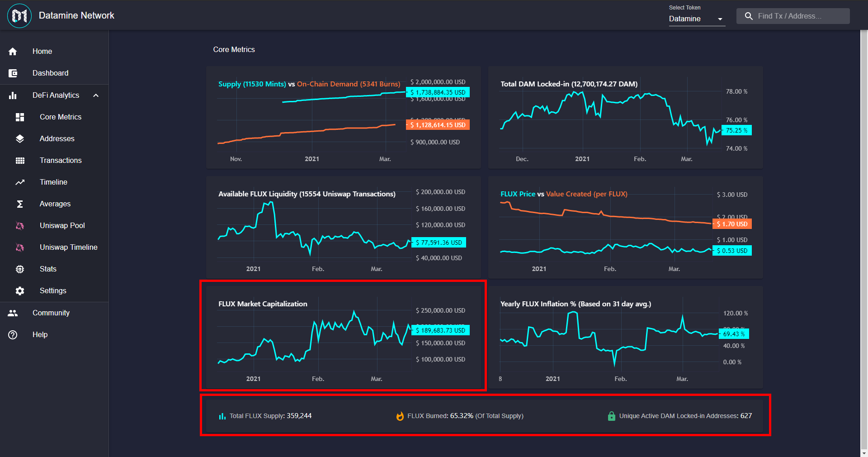Open the Uniswap Pool page
Image resolution: width=868 pixels, height=457 pixels.
62,226
